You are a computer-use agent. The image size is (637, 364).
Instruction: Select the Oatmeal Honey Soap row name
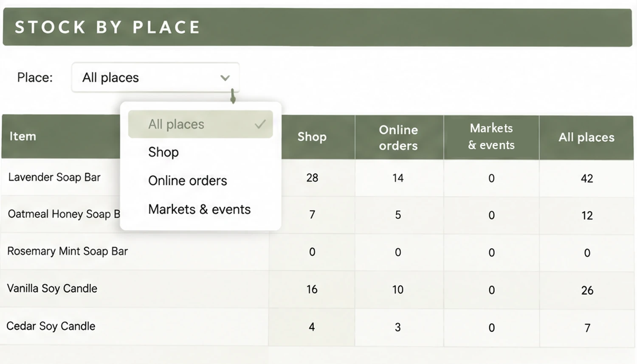click(64, 214)
